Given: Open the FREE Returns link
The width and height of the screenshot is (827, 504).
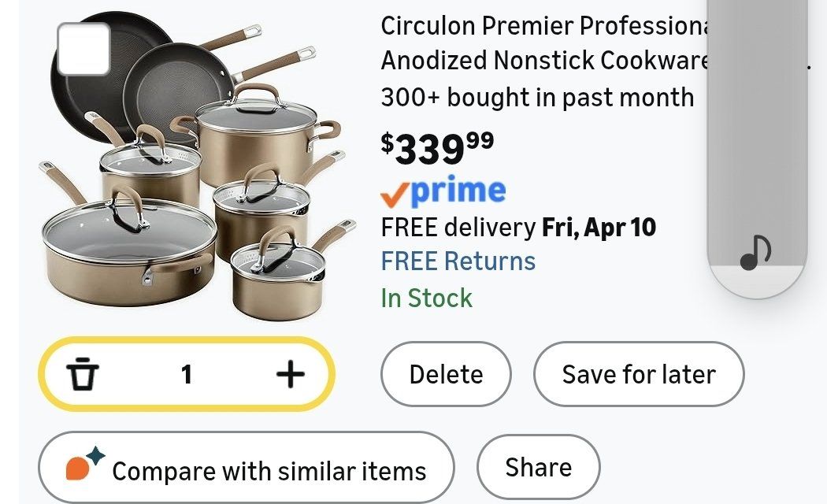Looking at the screenshot, I should [458, 261].
